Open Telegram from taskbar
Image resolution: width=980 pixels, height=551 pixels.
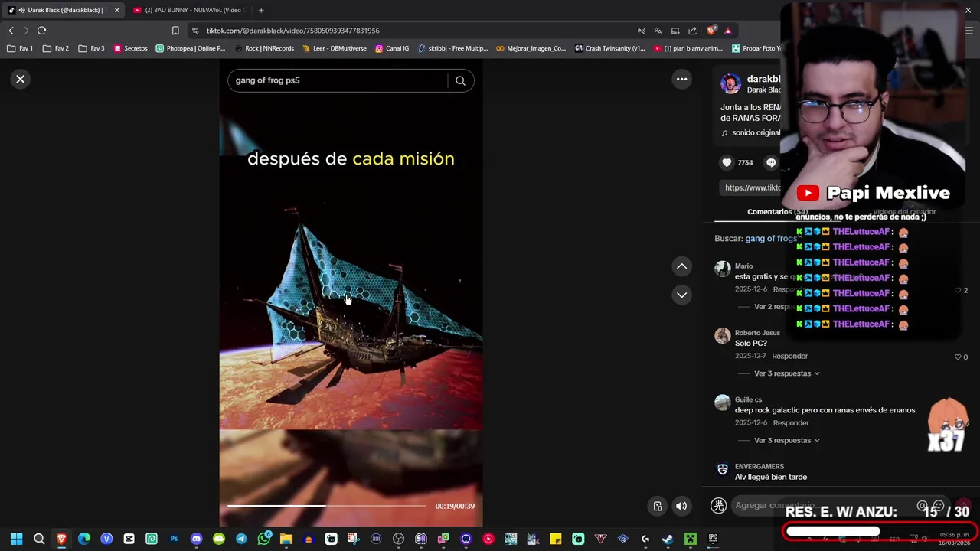pyautogui.click(x=241, y=539)
